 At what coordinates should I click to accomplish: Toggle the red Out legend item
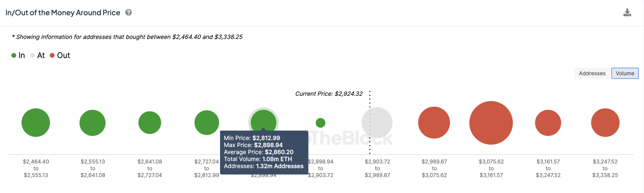tap(60, 55)
